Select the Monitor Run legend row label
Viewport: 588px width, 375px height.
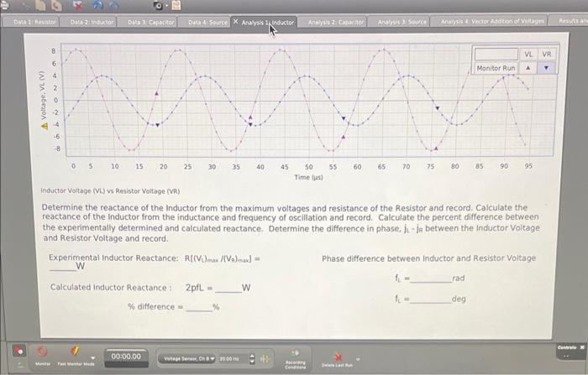(x=496, y=68)
